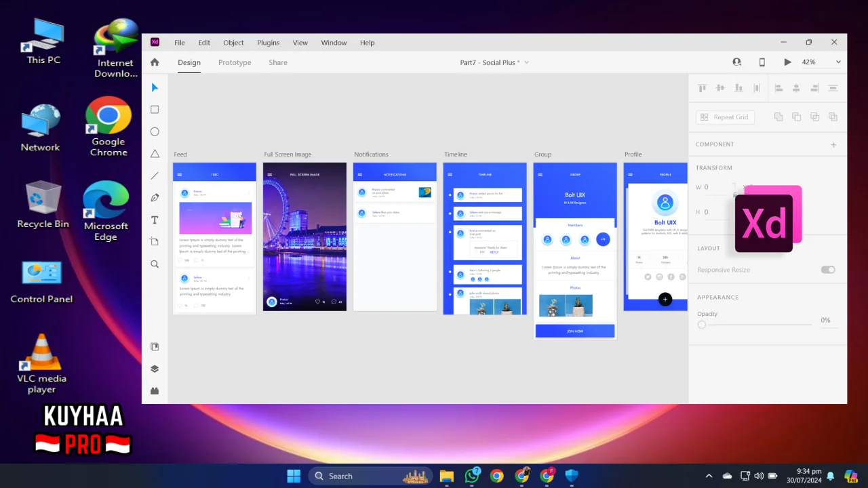Select the Pen tool
Image resolution: width=868 pixels, height=488 pixels.
coord(155,198)
